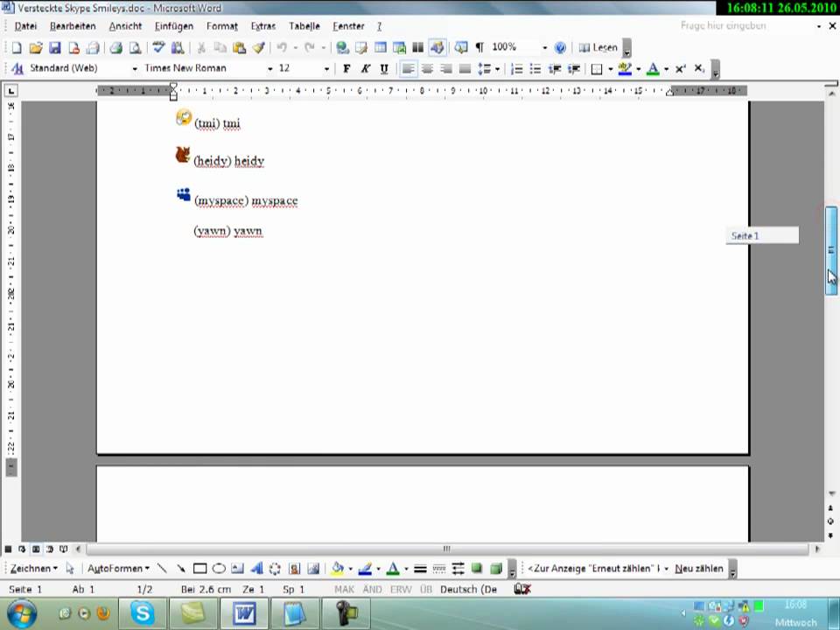
Task: Open print preview magnifier page icon
Action: [135, 47]
